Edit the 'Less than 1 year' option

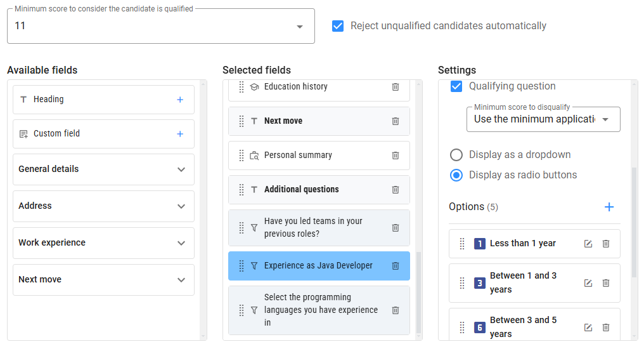pos(588,244)
